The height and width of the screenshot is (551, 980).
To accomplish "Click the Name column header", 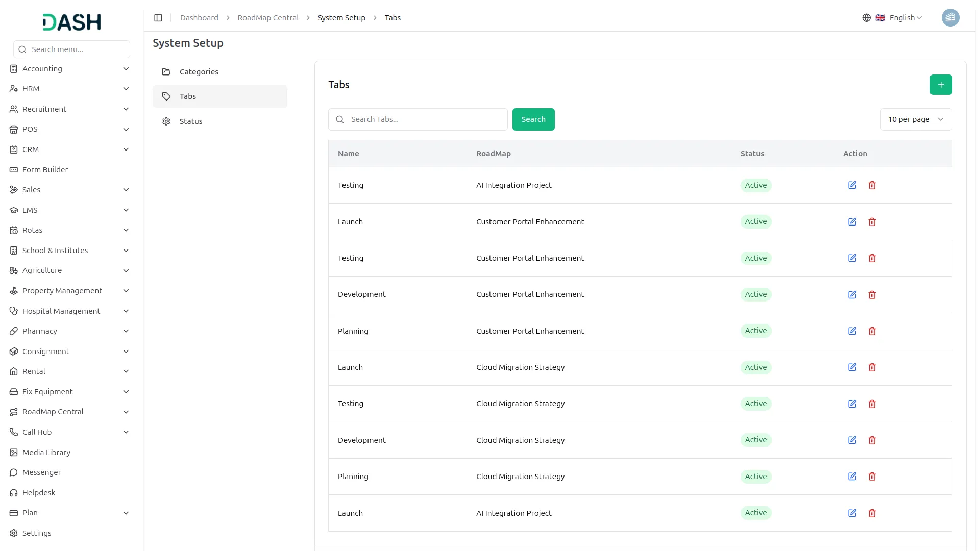I will tap(349, 154).
